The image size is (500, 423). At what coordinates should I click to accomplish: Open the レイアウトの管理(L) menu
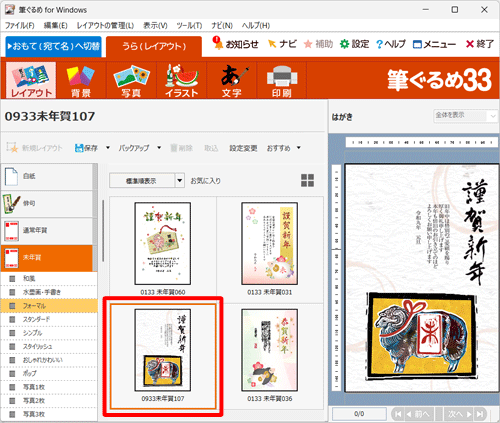pos(105,25)
